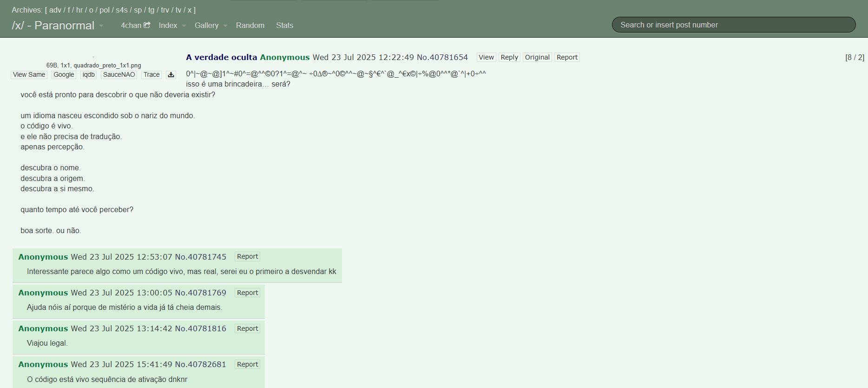The height and width of the screenshot is (388, 868).
Task: Trace the image source
Action: click(x=151, y=74)
